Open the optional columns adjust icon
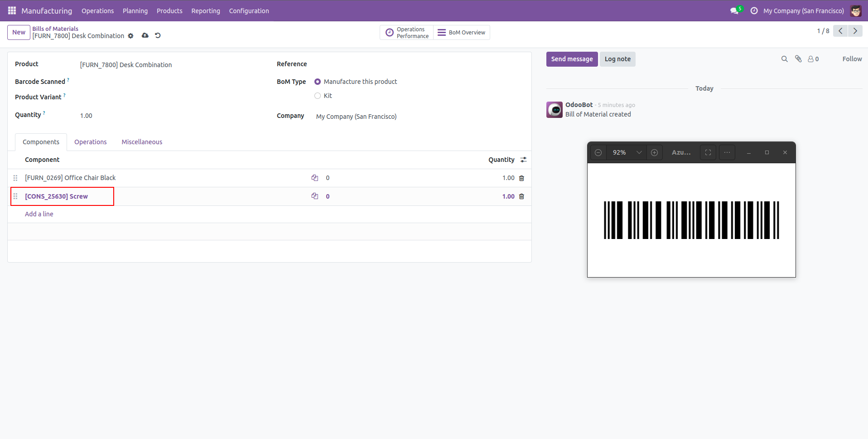Screen dimensions: 868x439 point(523,160)
